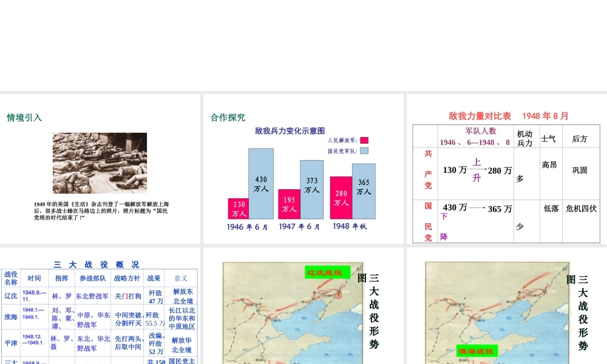
Task: Click the blue 373 万人 bar
Action: (311, 189)
